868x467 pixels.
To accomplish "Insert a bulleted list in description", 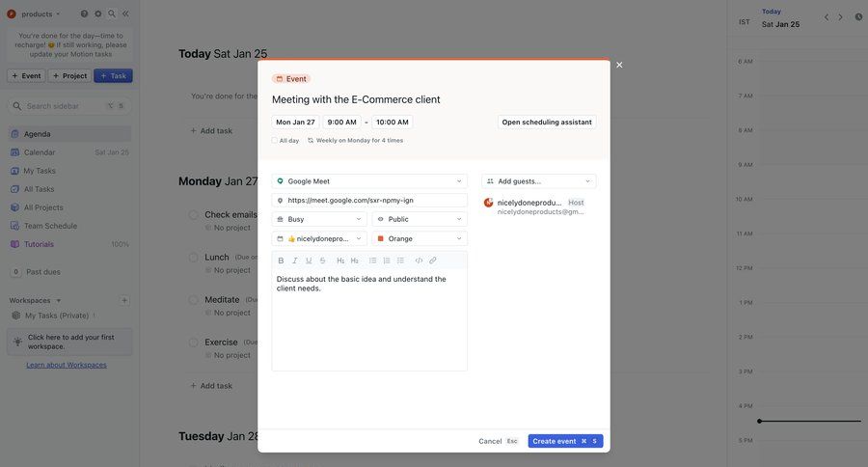I will coord(373,261).
